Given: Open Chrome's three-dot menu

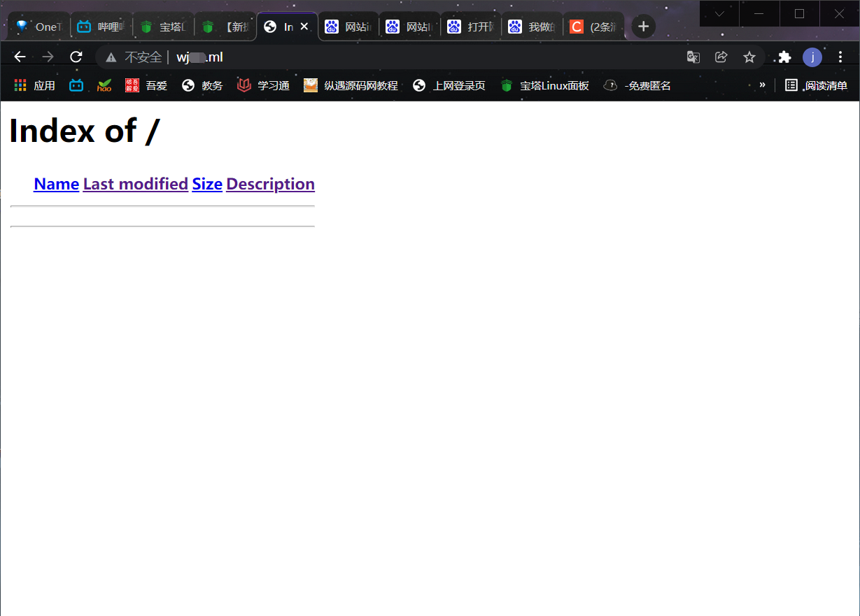Looking at the screenshot, I should (x=840, y=57).
